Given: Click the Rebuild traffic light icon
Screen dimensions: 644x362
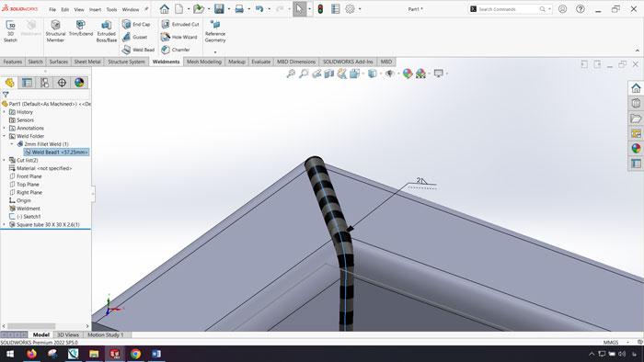Looking at the screenshot, I should tap(320, 8).
